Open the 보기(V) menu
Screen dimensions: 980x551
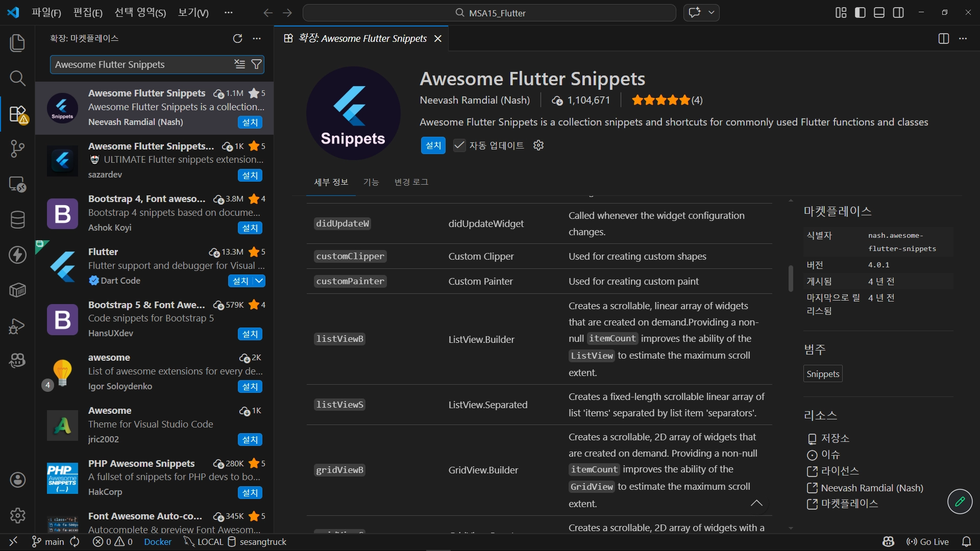(x=193, y=13)
